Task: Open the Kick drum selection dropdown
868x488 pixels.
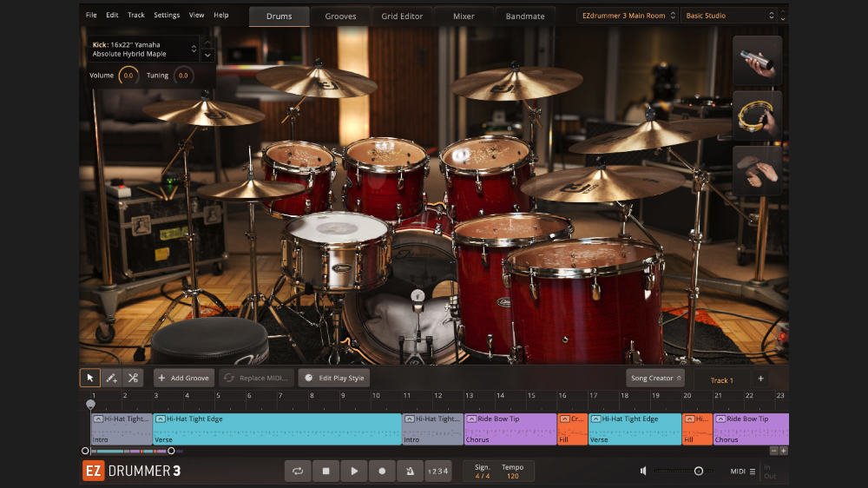Action: (x=143, y=49)
